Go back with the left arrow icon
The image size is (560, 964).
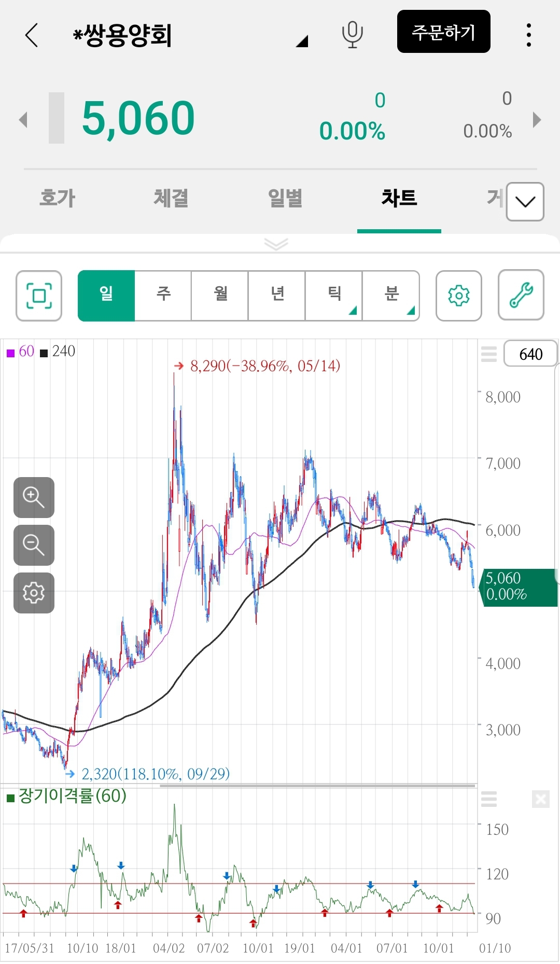pyautogui.click(x=32, y=35)
